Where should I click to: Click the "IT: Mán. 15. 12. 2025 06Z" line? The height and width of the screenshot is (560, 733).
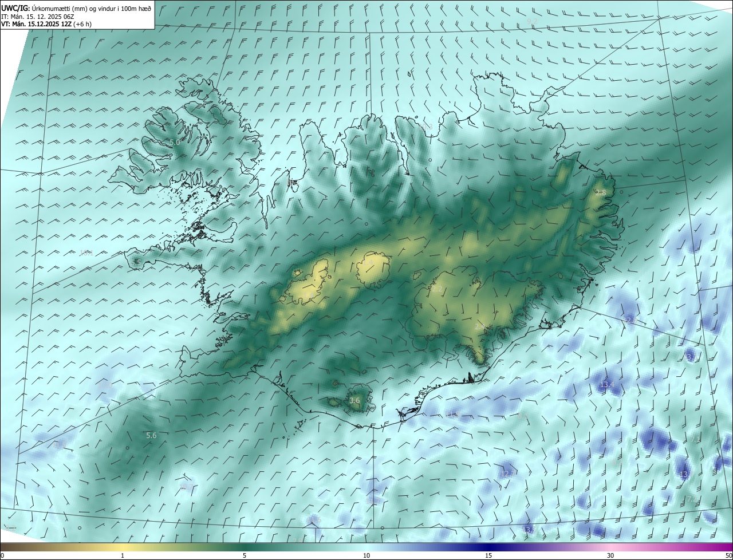38,17
